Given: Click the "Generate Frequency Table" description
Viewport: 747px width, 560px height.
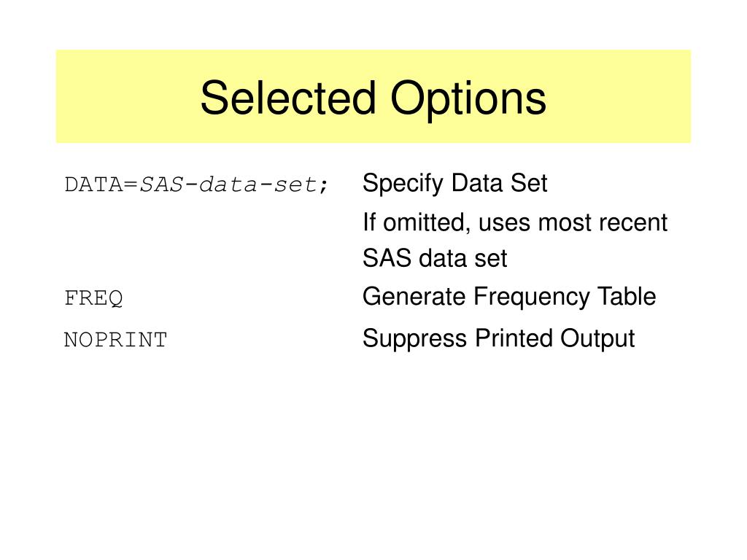Looking at the screenshot, I should [x=508, y=297].
